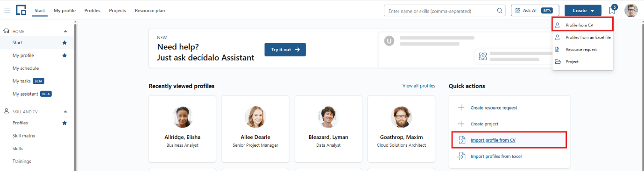Screen dimensions: 644x171
Task: Toggle the star next to Start
Action: [64, 43]
